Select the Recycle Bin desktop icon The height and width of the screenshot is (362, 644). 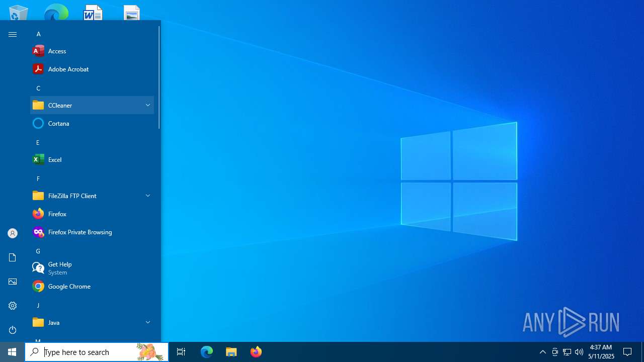[x=18, y=12]
